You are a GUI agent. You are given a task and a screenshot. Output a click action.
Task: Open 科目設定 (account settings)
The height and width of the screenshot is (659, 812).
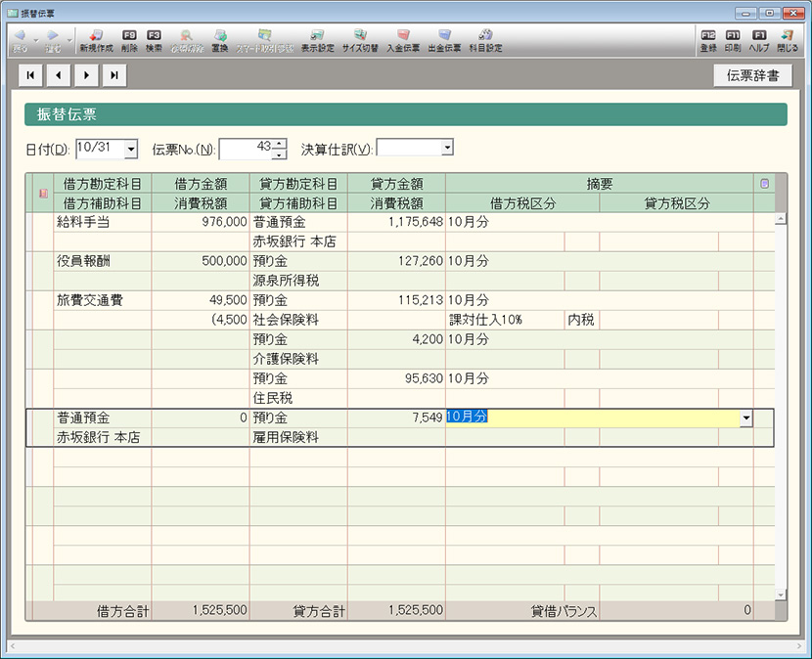click(485, 39)
